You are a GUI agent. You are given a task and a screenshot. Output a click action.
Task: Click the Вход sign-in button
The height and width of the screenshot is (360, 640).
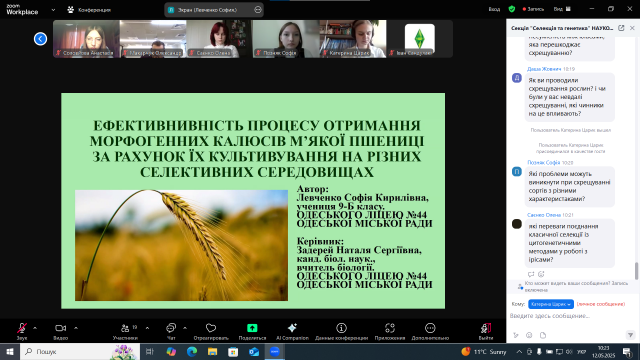[494, 9]
